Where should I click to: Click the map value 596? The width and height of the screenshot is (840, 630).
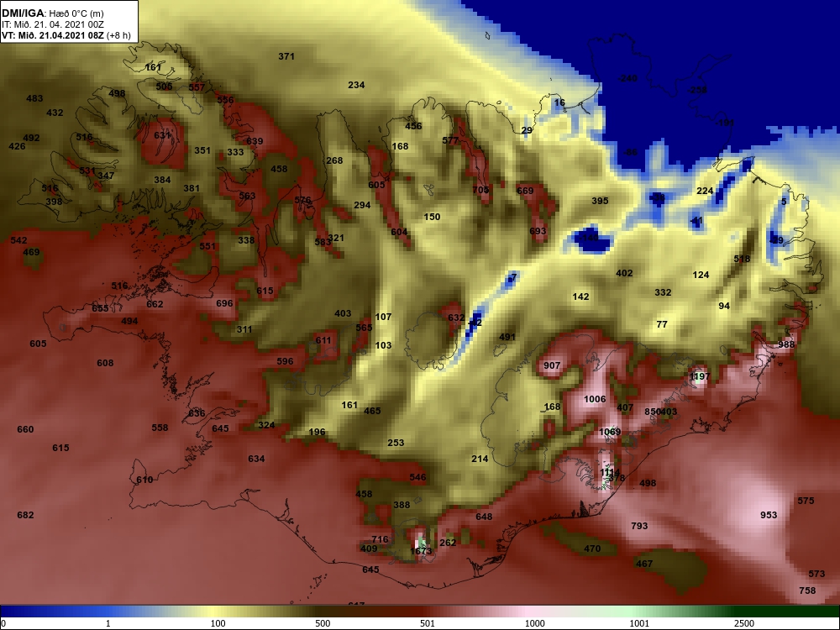click(285, 361)
